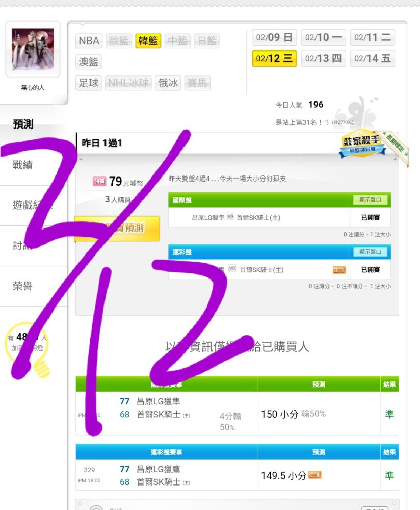This screenshot has height=510, width=420.
Task: Click the pink 特價 price tag icon
Action: [x=99, y=181]
